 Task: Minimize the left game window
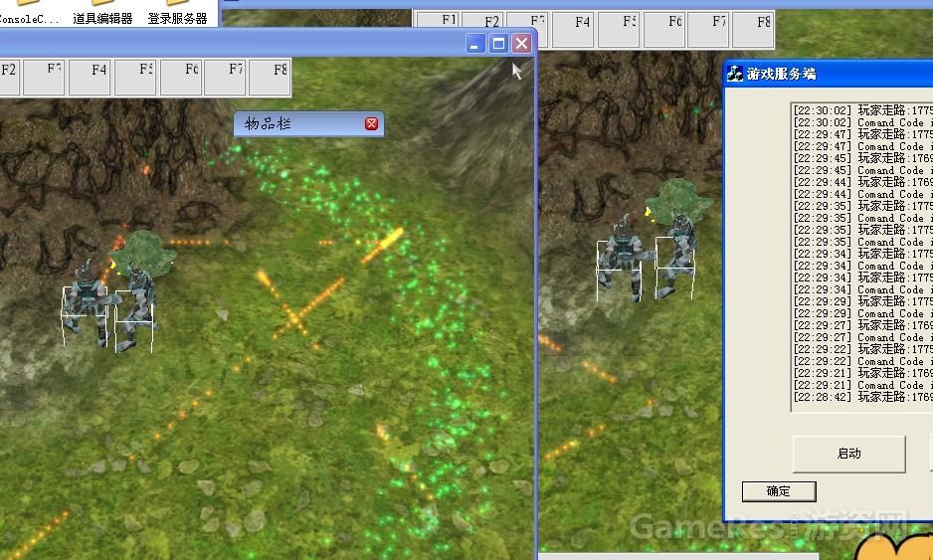[475, 43]
